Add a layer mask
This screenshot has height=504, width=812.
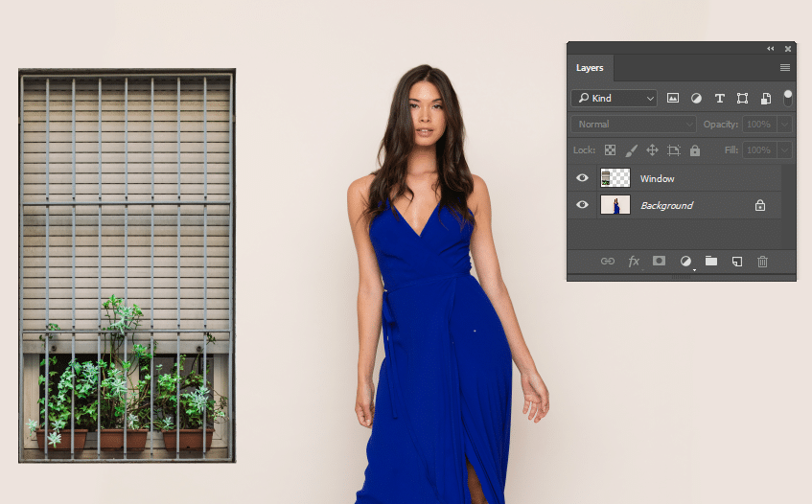pos(660,261)
